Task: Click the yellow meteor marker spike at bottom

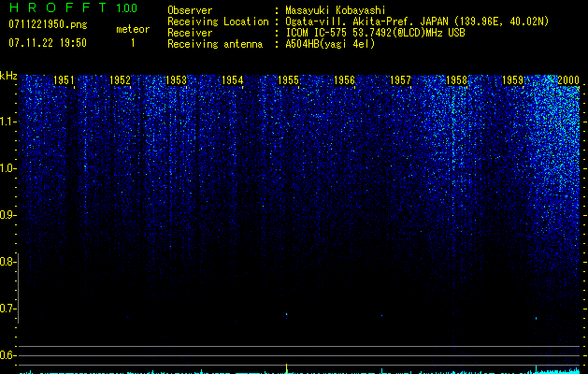Action: click(287, 368)
